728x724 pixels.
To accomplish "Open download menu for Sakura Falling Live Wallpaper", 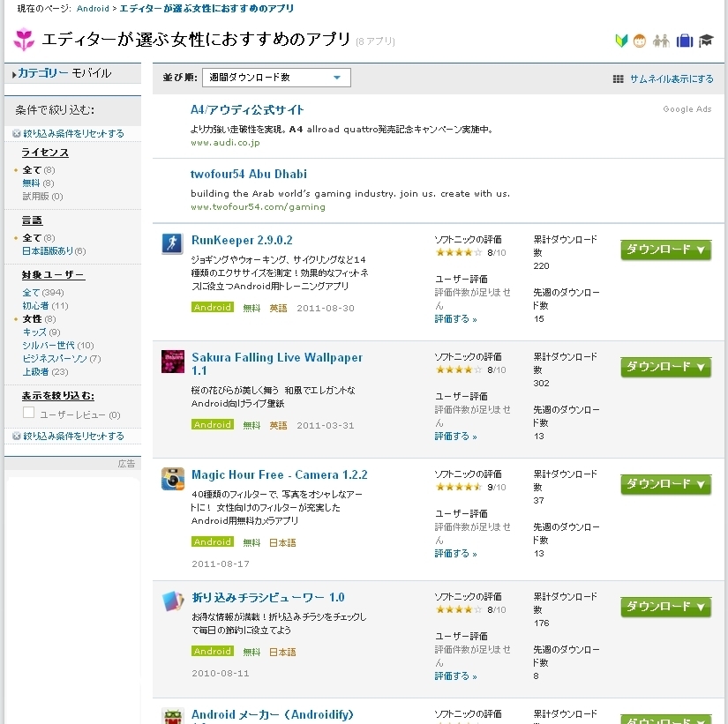I will tap(665, 367).
